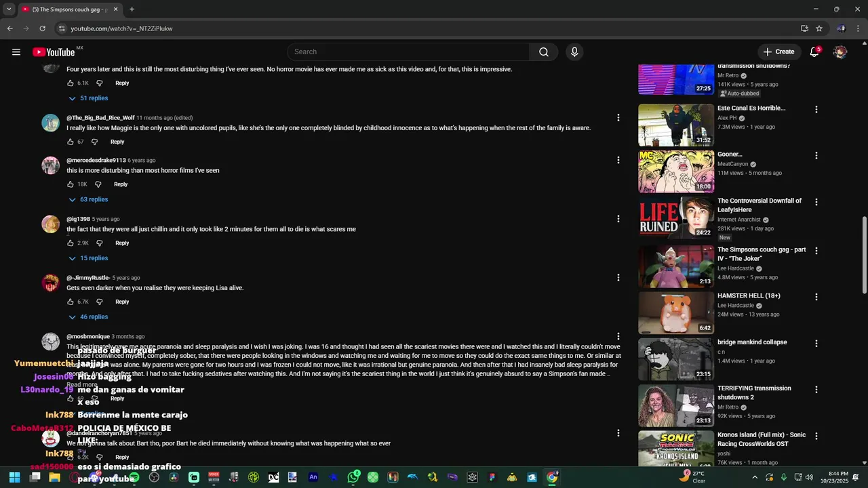Expand the 15 replies thread

(88, 258)
